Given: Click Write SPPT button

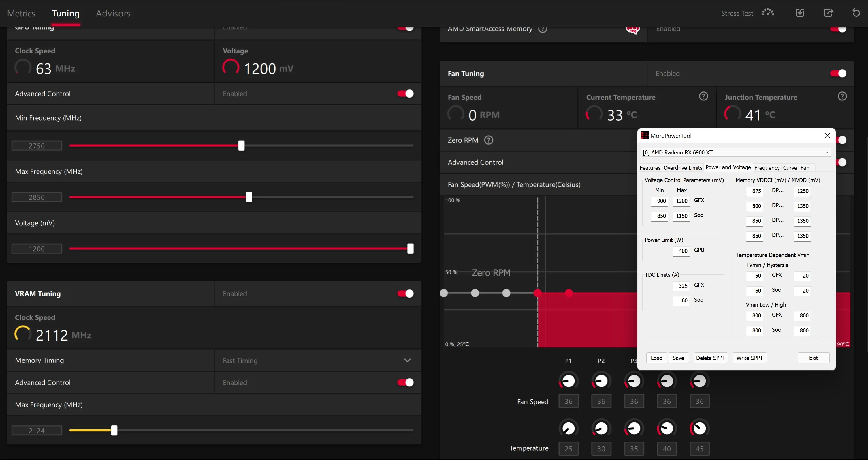Looking at the screenshot, I should coord(750,358).
